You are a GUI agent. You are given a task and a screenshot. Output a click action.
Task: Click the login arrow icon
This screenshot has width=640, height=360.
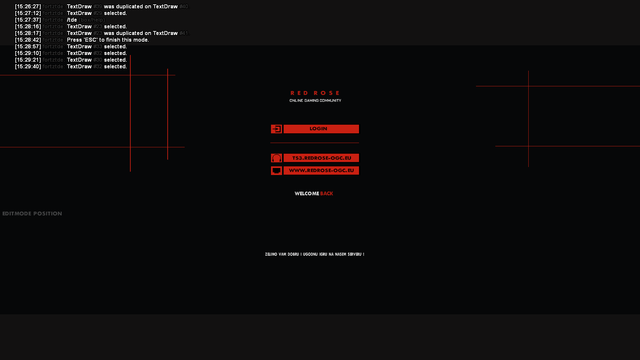pos(276,129)
